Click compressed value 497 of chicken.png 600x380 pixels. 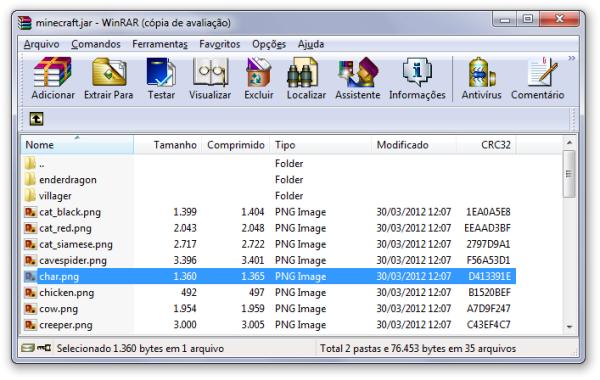pyautogui.click(x=256, y=292)
